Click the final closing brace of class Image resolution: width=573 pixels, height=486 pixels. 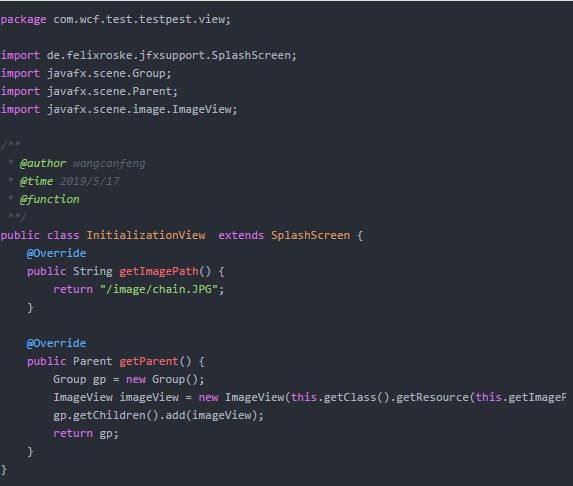pyautogui.click(x=4, y=470)
